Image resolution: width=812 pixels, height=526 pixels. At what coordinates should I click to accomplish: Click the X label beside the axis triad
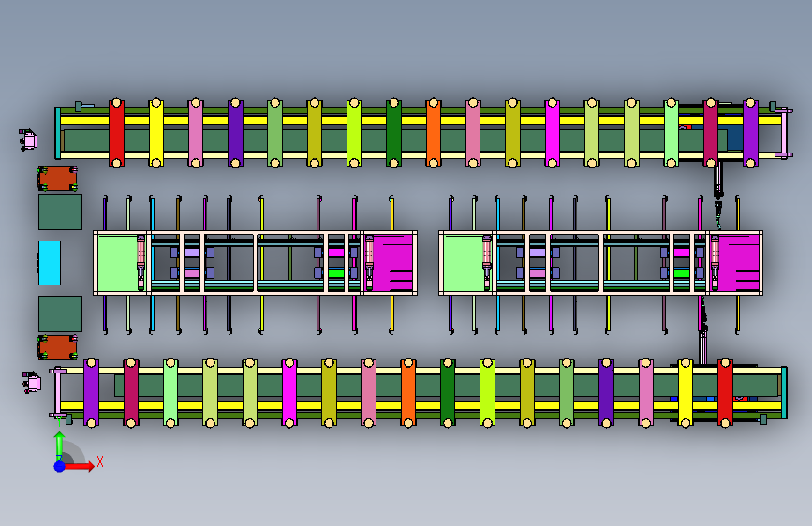point(100,461)
